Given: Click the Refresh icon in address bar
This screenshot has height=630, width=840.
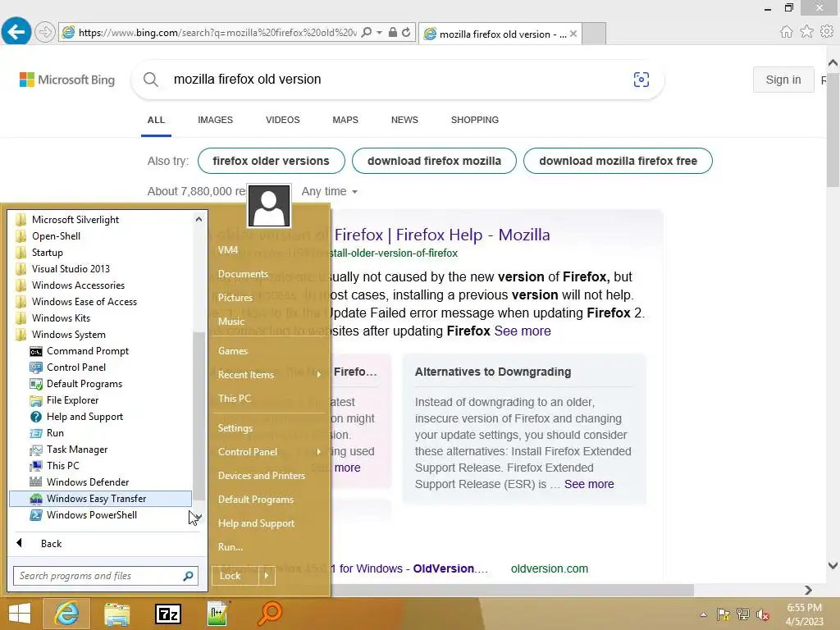Looking at the screenshot, I should pyautogui.click(x=406, y=32).
